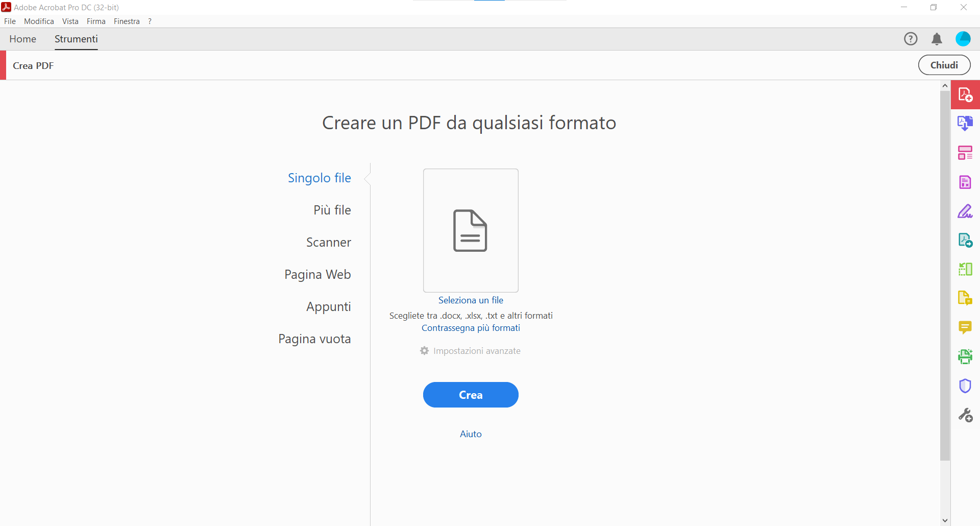Image resolution: width=980 pixels, height=526 pixels.
Task: Open the Export PDF tool icon
Action: coord(965,240)
